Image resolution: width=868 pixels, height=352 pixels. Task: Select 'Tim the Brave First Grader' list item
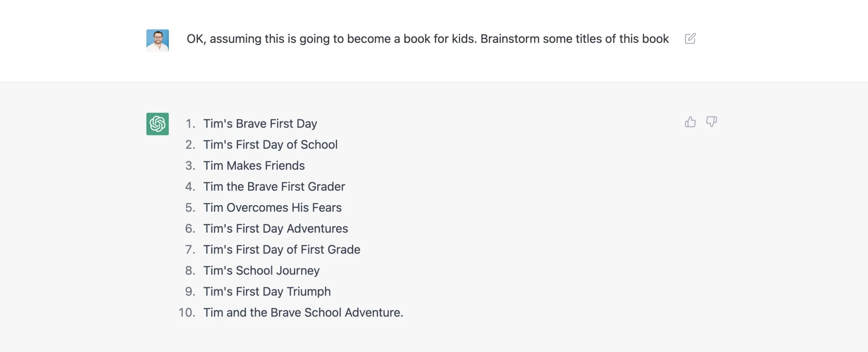[274, 186]
